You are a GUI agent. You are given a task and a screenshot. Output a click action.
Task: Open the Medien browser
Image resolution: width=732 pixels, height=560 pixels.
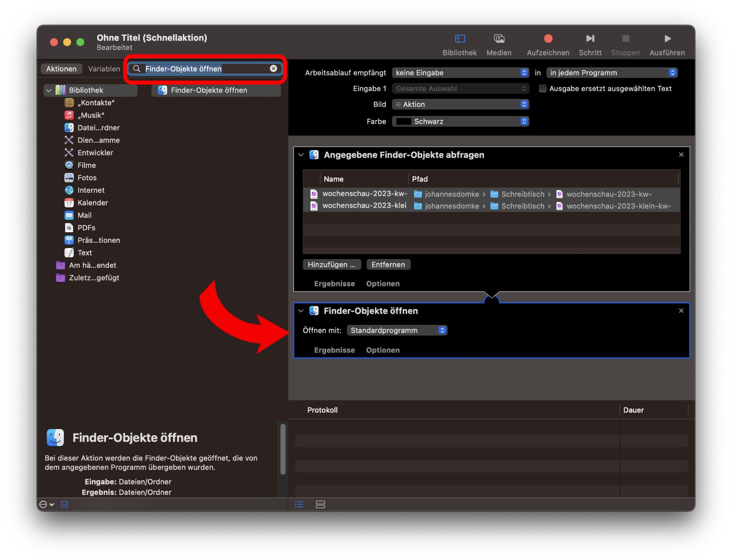pos(499,39)
